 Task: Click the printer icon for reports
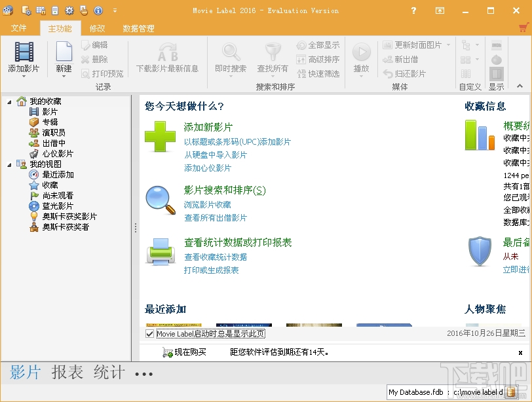(x=161, y=251)
